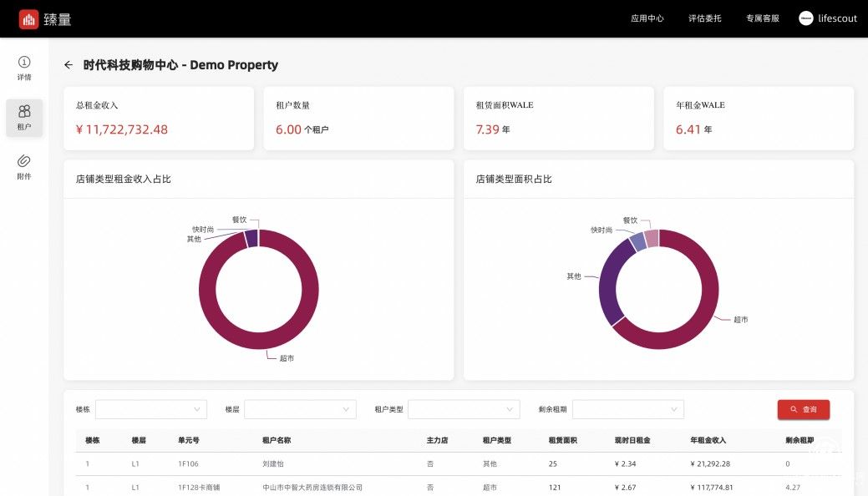This screenshot has height=496, width=868.
Task: Open 专属客服 in top navigation
Action: pos(762,18)
